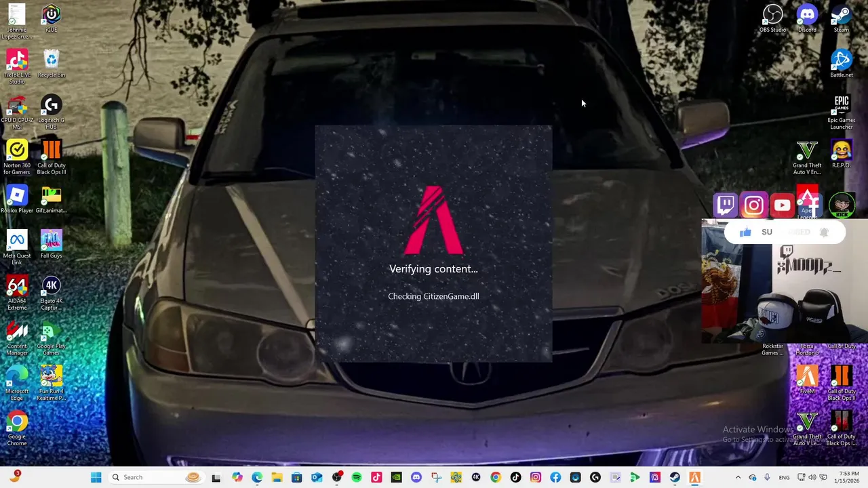Launch Meta Quest Link desktop shortcut
The image size is (868, 488).
[x=17, y=247]
